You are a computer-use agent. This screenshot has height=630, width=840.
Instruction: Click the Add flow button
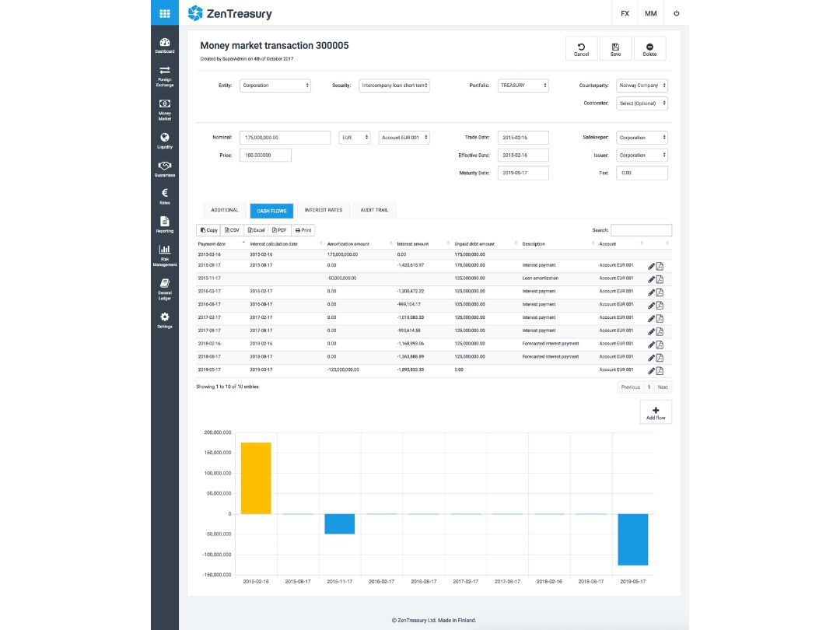coord(656,412)
